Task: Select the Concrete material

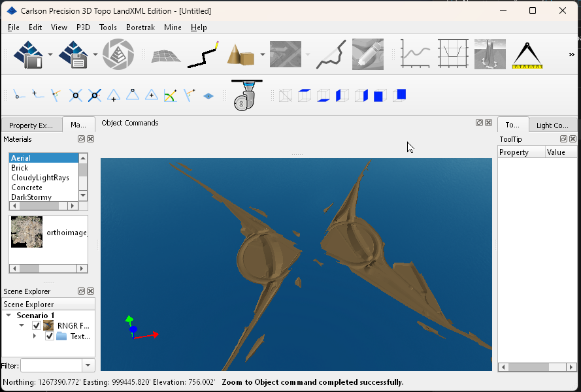Action: pos(44,188)
